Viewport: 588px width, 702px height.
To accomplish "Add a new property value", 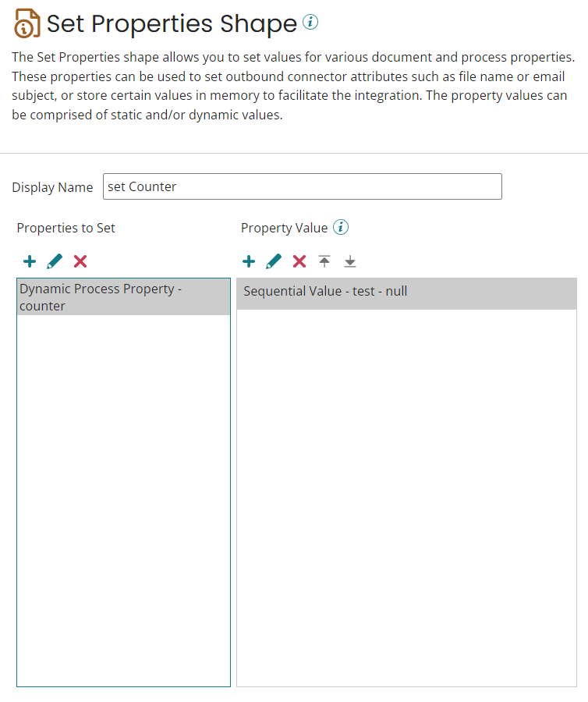I will (249, 261).
